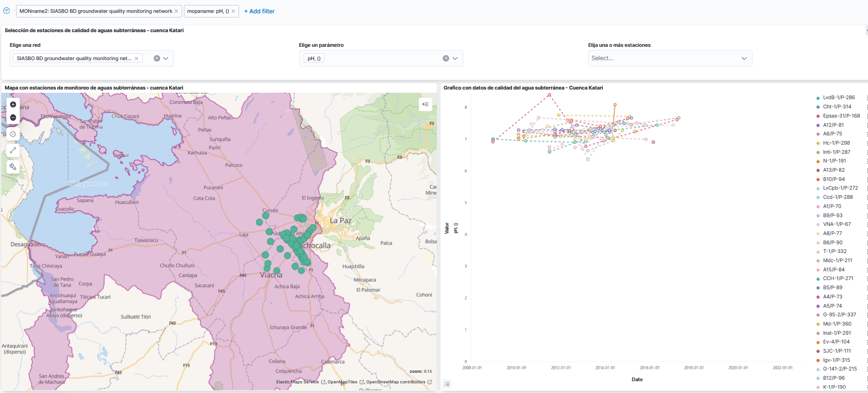Click the Add filter link

pyautogui.click(x=259, y=11)
